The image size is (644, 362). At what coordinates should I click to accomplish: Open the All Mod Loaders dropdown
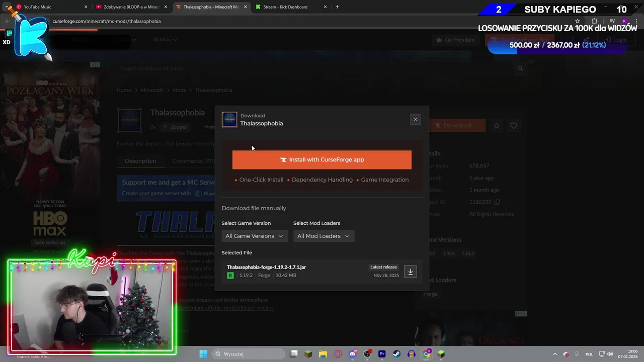324,236
